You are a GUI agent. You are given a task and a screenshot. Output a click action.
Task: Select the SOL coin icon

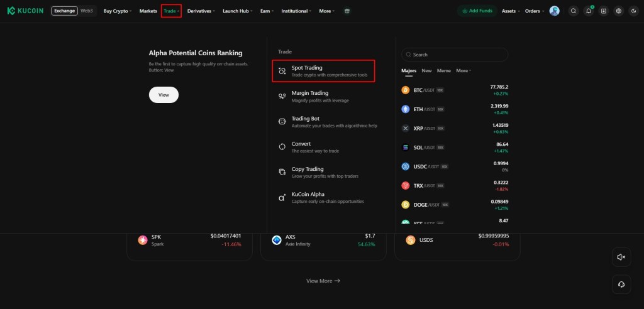[x=406, y=148]
